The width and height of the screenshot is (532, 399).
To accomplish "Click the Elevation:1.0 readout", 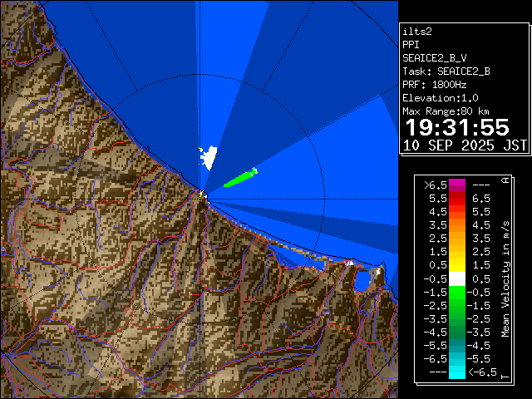I will point(437,97).
